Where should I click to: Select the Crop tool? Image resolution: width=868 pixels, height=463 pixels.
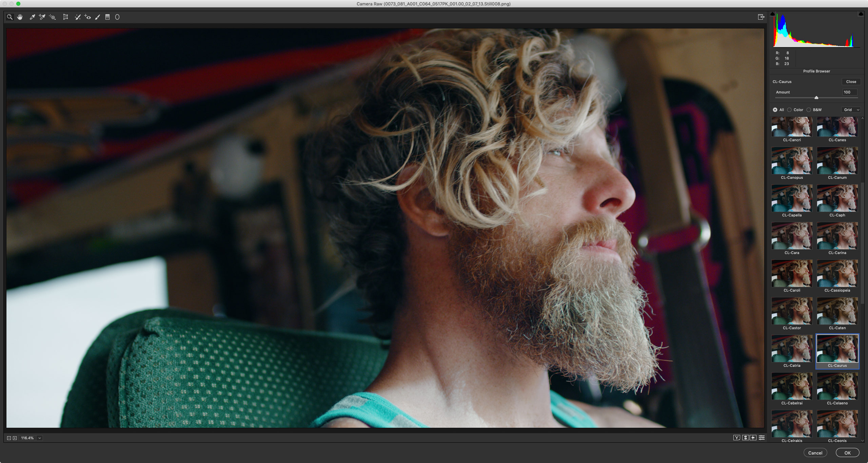point(65,17)
